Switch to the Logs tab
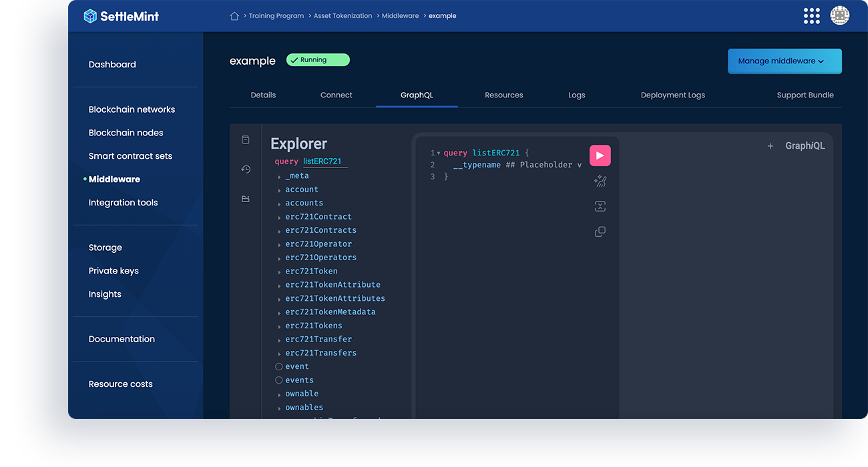 click(576, 95)
